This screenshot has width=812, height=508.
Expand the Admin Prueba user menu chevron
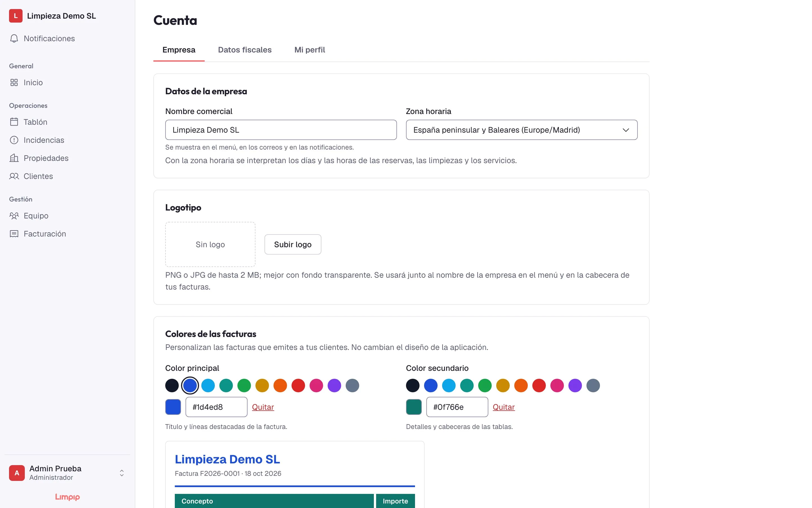(122, 473)
